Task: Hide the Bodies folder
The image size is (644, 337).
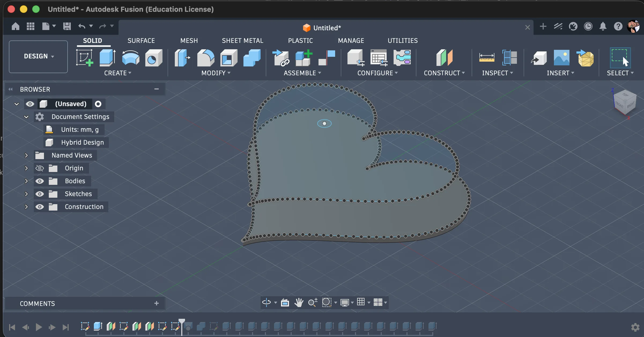Action: tap(40, 181)
